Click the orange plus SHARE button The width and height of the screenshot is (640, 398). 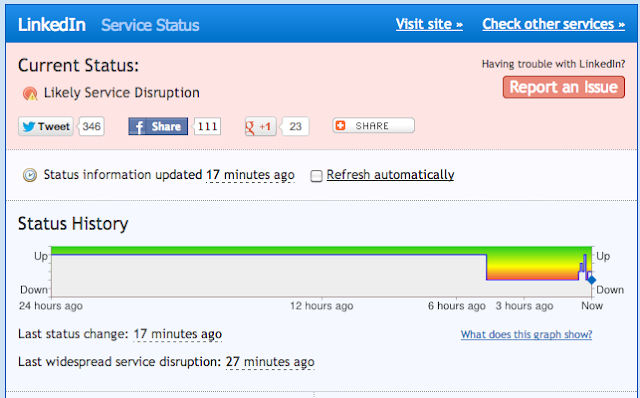[373, 126]
